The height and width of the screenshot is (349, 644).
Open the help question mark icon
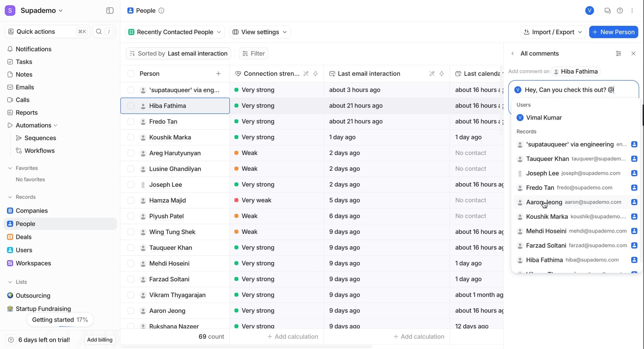[x=620, y=11]
